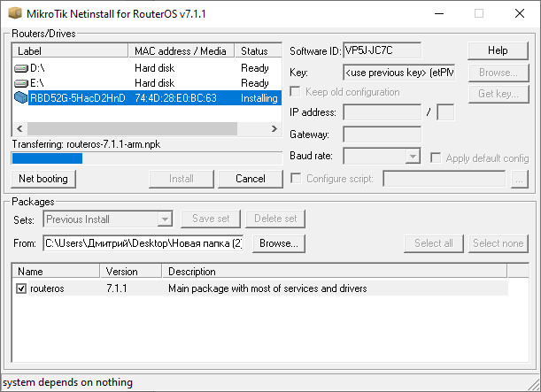Click the MikroTik Netinstall title bar icon
This screenshot has height=392, width=541.
coord(12,13)
